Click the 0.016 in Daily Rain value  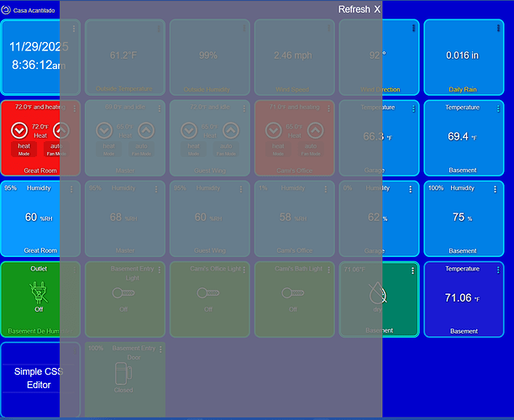tap(462, 55)
